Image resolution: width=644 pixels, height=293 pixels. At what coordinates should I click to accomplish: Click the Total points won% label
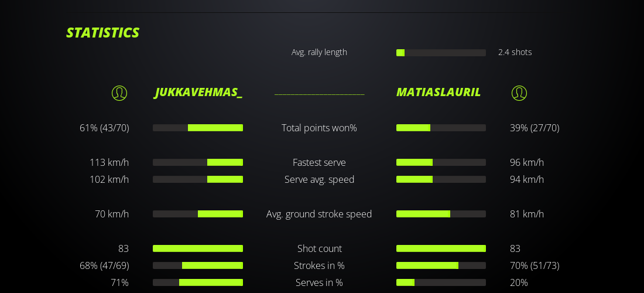[x=319, y=128]
